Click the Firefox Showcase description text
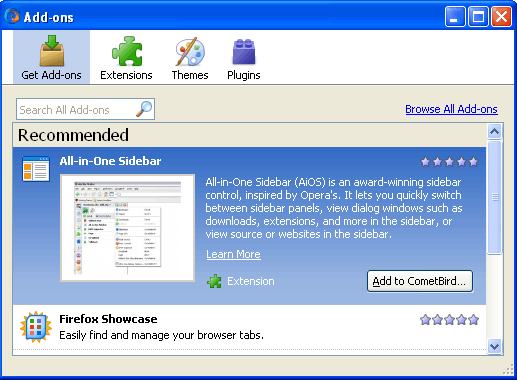 tap(161, 335)
